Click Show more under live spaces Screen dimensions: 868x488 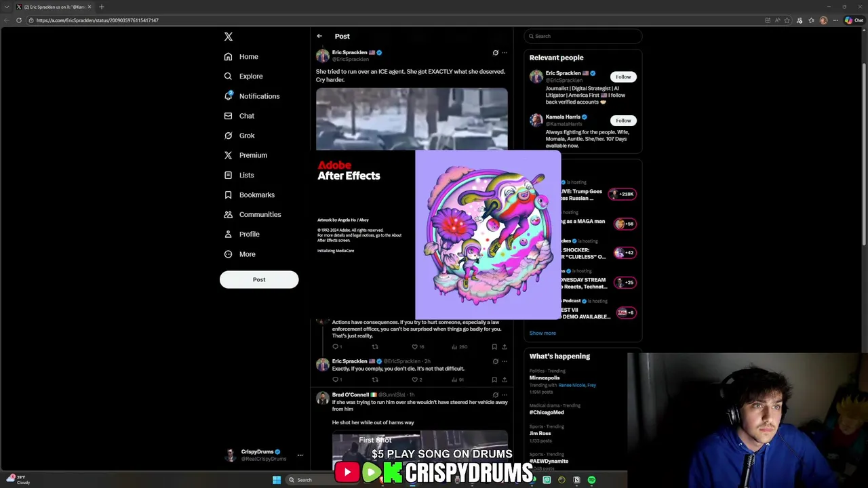pos(542,333)
